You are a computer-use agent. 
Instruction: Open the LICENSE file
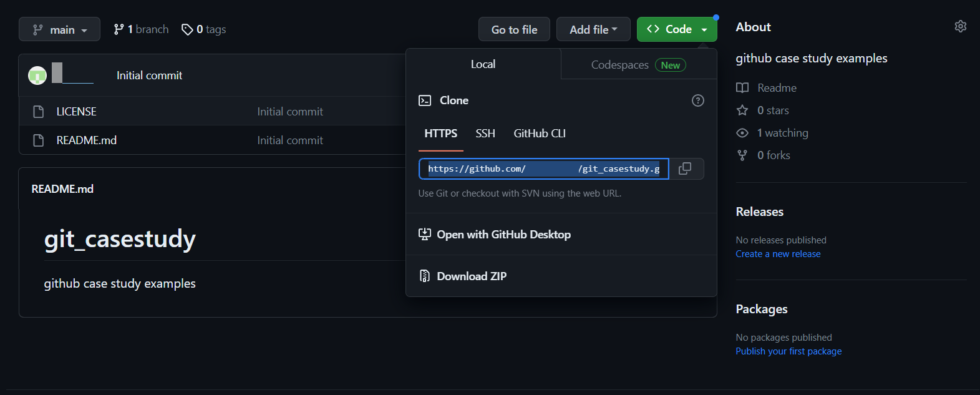click(76, 112)
